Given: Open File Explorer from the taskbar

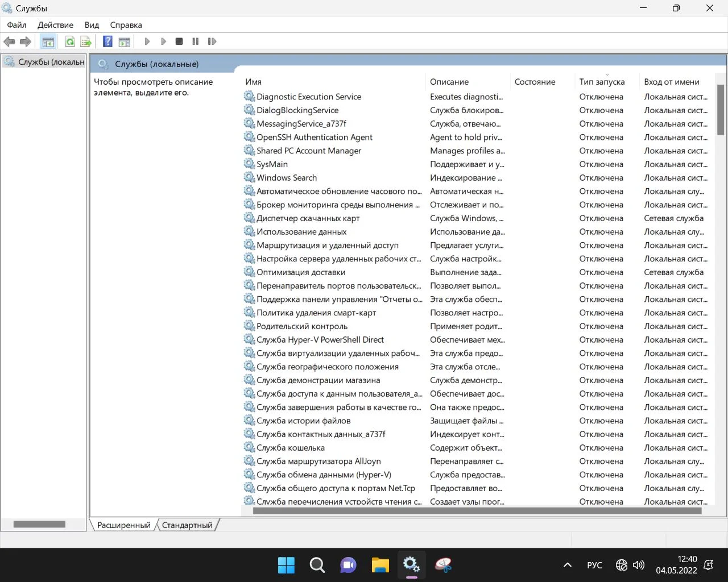Looking at the screenshot, I should coord(380,565).
